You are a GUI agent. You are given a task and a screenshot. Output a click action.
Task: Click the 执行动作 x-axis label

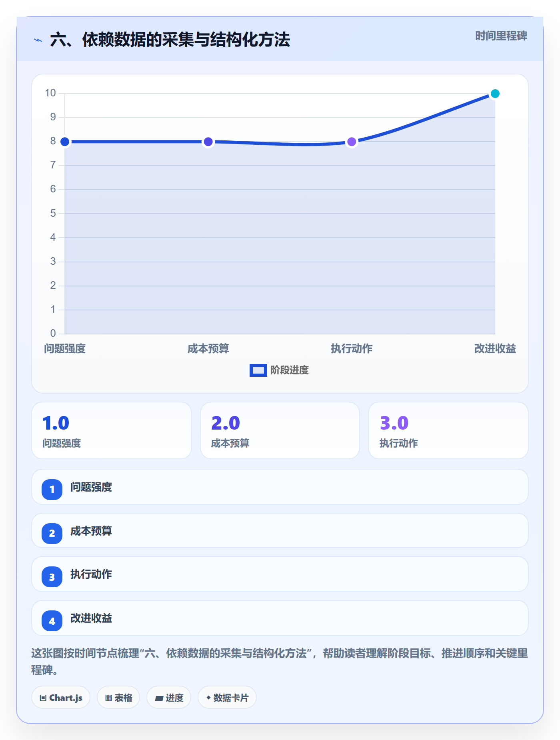(x=352, y=349)
